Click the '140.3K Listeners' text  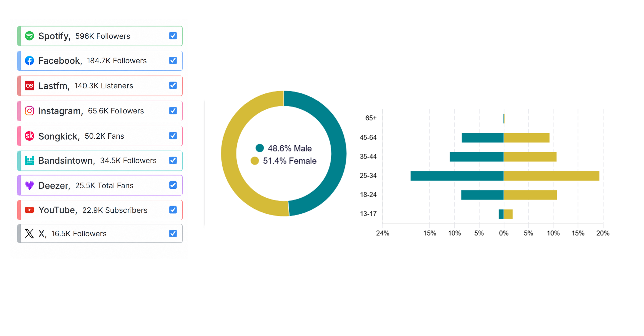pos(104,86)
